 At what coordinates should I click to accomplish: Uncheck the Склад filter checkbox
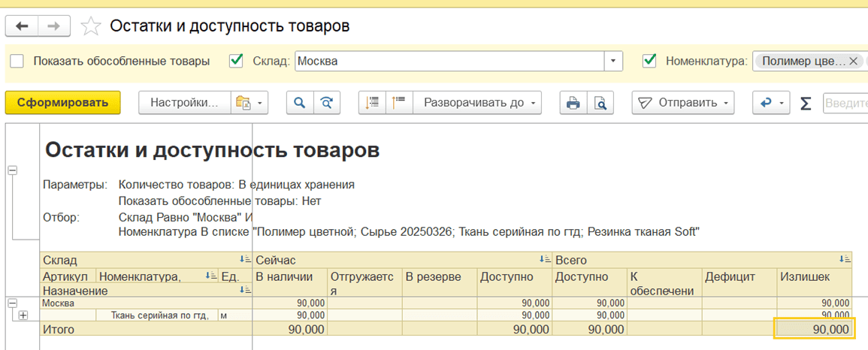click(x=237, y=61)
